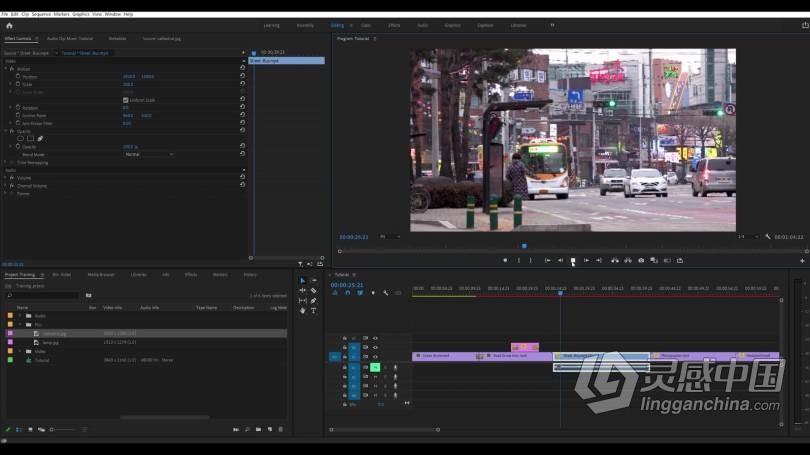Open Program Monitor wrench settings

(768, 237)
